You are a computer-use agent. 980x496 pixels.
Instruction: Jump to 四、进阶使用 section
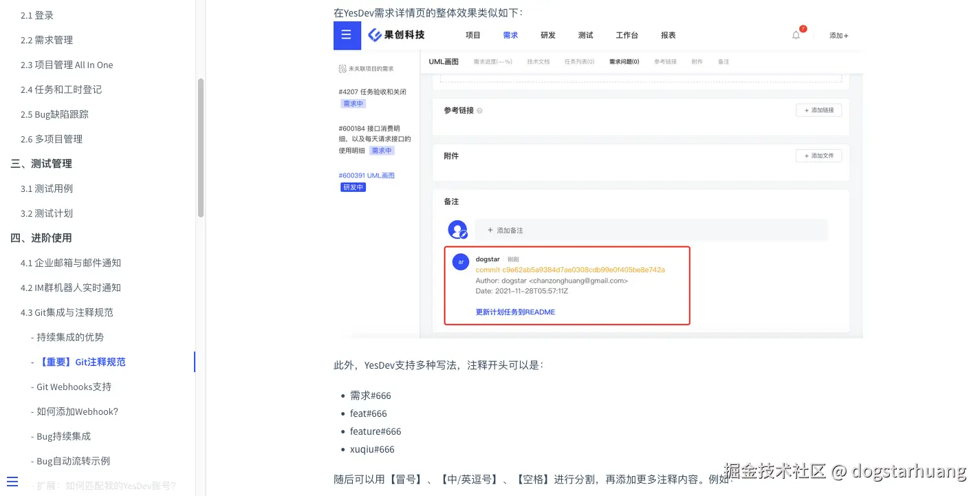pos(41,238)
